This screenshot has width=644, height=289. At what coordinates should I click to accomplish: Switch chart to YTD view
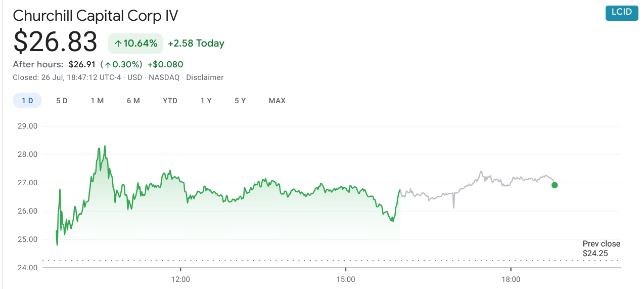pyautogui.click(x=170, y=101)
